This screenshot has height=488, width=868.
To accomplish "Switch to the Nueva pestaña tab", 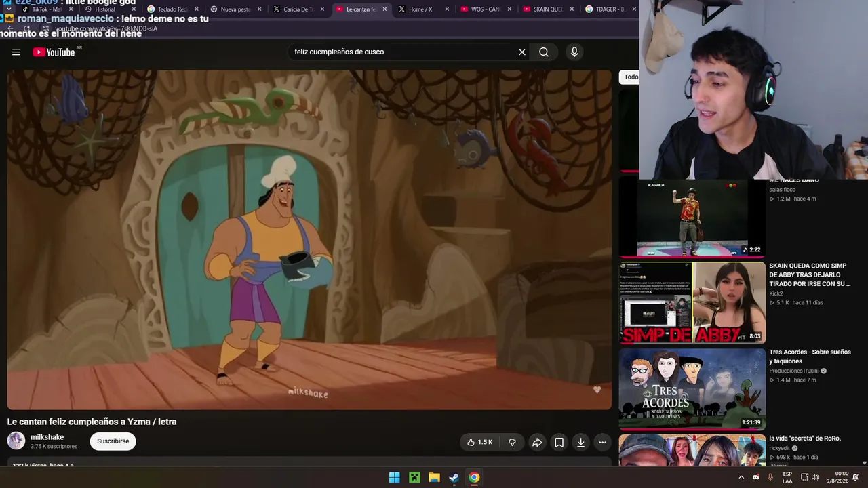I will 235,9.
